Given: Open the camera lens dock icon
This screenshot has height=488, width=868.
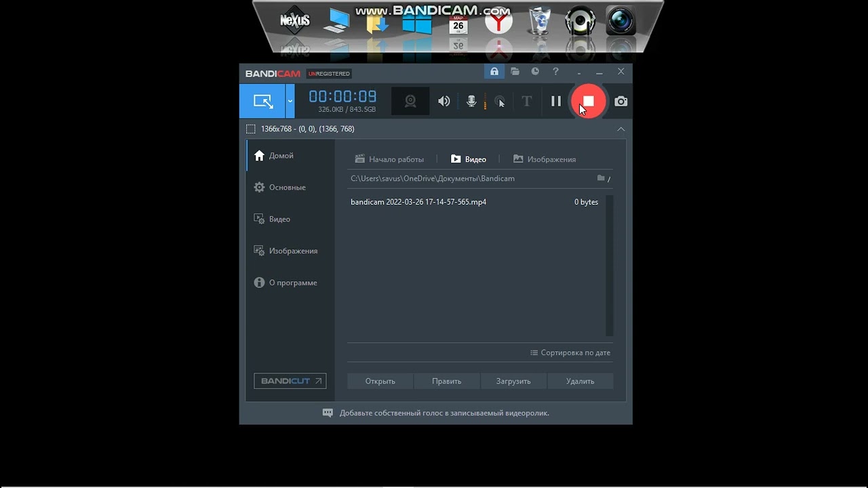Looking at the screenshot, I should [620, 20].
